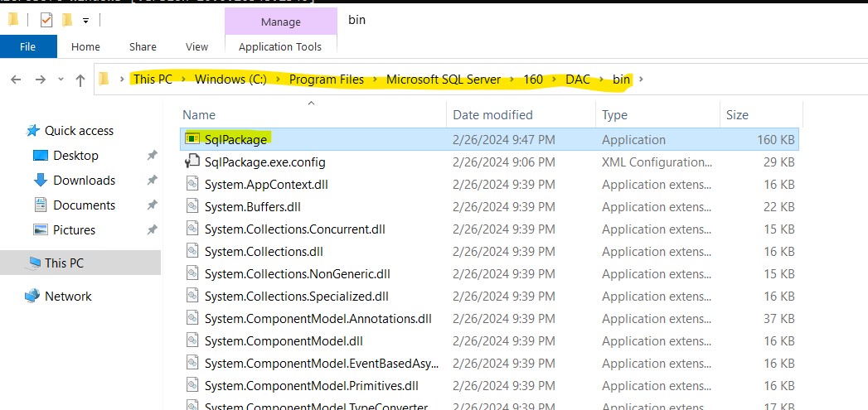Viewport: 868px width, 410px height.
Task: Click the Desktop folder icon in Quick access
Action: 41,156
